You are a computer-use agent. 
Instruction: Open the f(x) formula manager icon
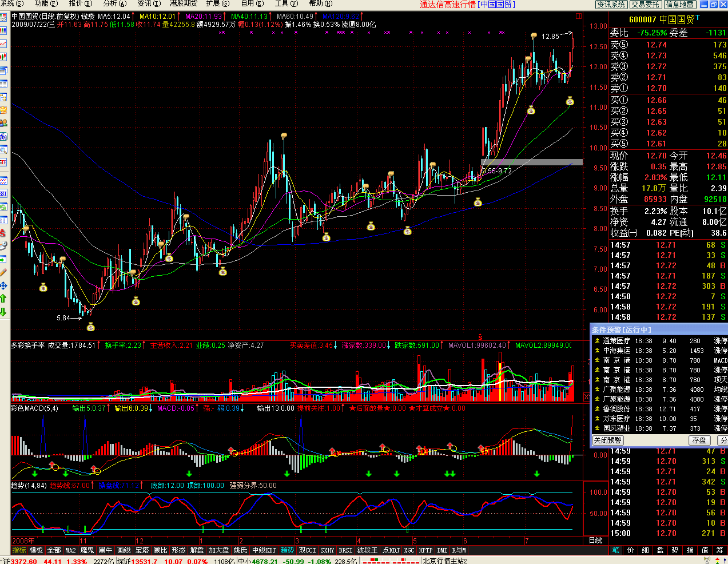point(5,136)
